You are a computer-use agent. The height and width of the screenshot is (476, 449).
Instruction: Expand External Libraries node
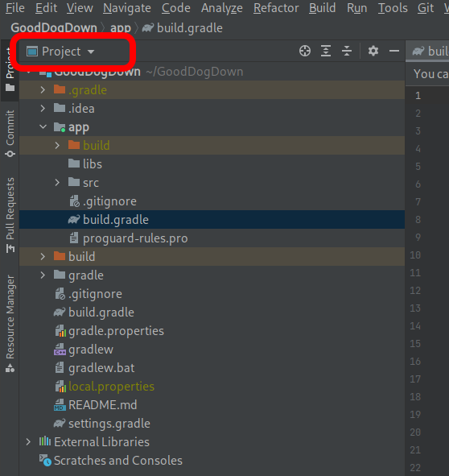click(28, 441)
